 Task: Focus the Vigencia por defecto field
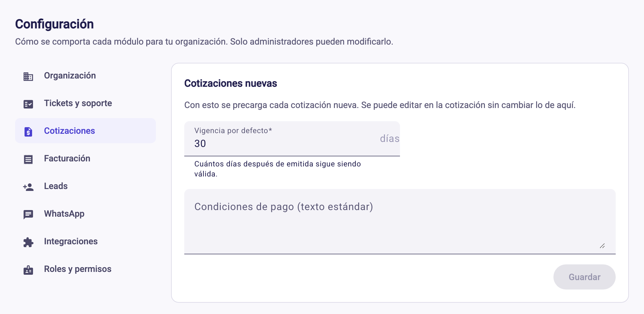tap(292, 138)
